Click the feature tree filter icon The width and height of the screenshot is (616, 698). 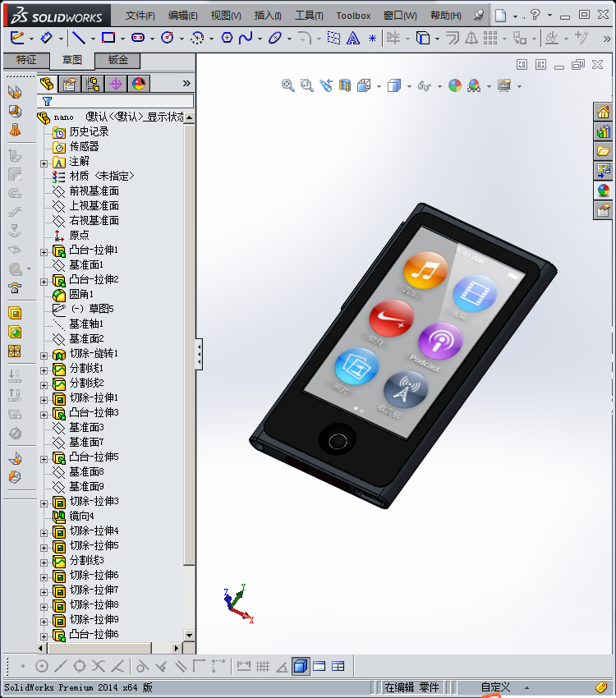pos(47,101)
